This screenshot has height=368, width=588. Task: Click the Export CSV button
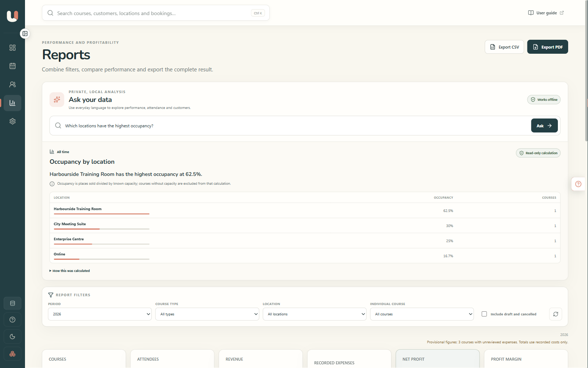(505, 47)
